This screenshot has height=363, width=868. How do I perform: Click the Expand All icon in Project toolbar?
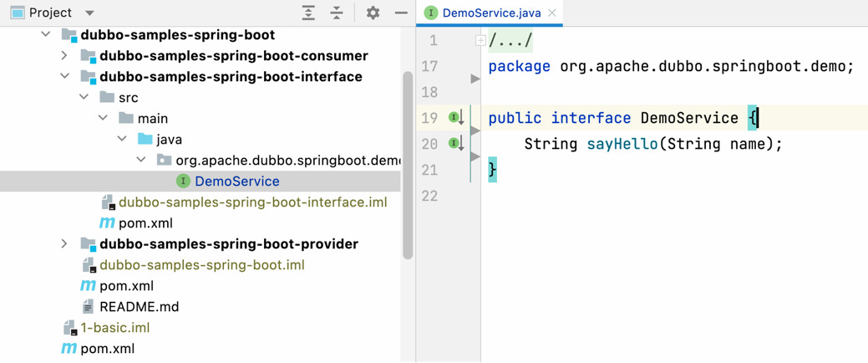(x=308, y=13)
